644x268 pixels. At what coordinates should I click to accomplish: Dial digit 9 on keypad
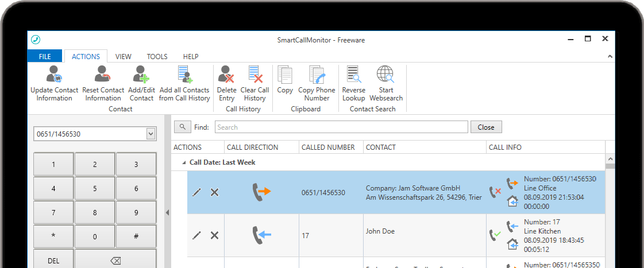pyautogui.click(x=136, y=212)
